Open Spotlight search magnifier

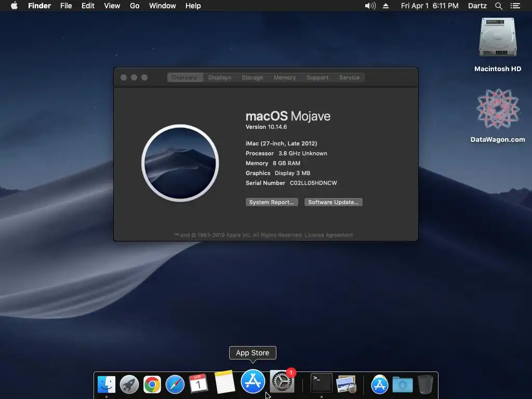(x=498, y=6)
